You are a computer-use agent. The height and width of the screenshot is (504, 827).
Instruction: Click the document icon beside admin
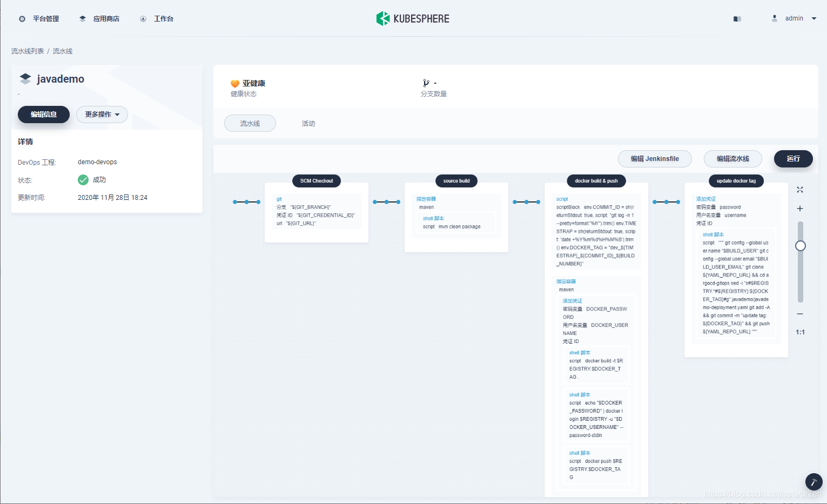point(737,19)
